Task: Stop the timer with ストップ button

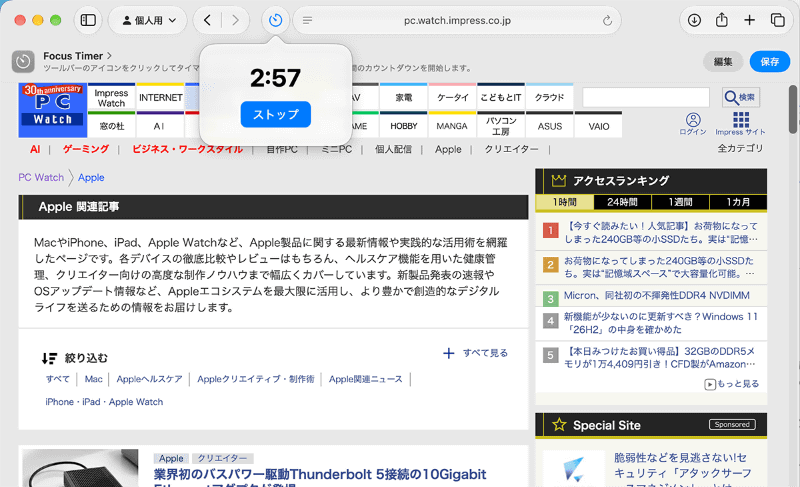Action: [276, 114]
